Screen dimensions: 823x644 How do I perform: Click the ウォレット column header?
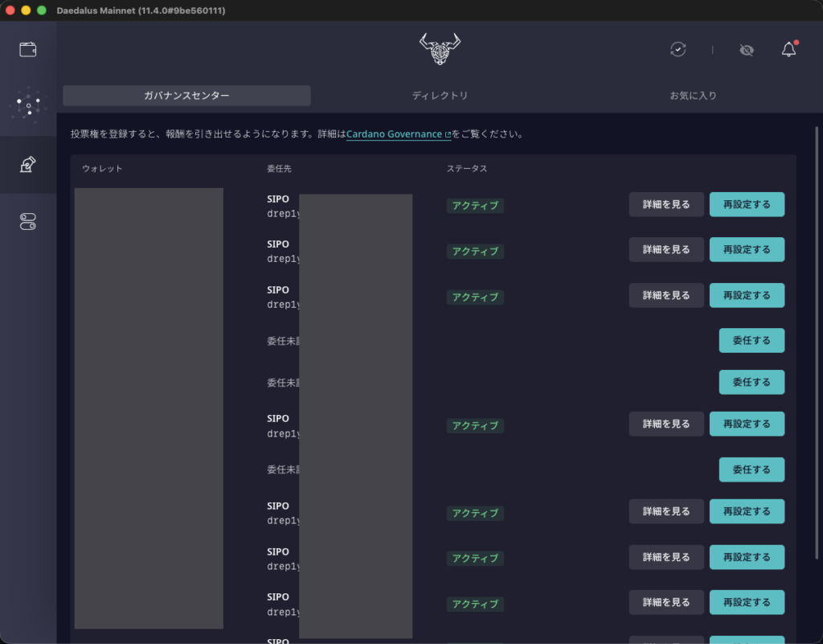click(102, 169)
